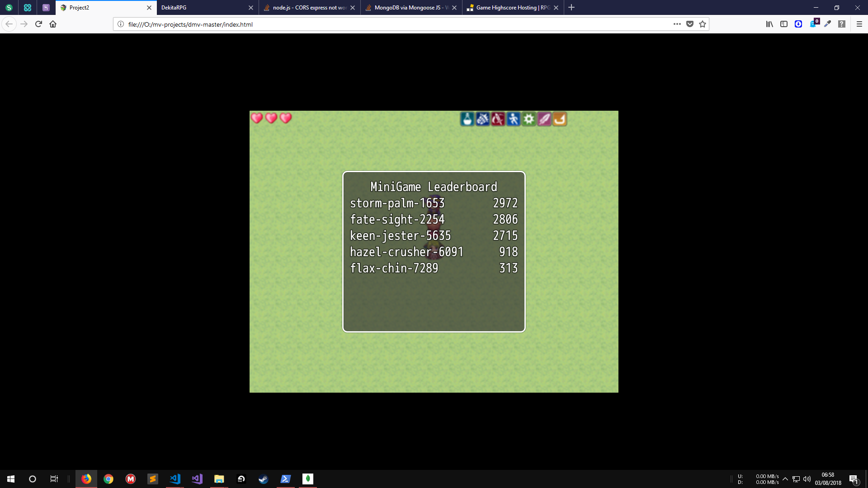Select the pink feather game icon
868x488 pixels.
pyautogui.click(x=544, y=119)
